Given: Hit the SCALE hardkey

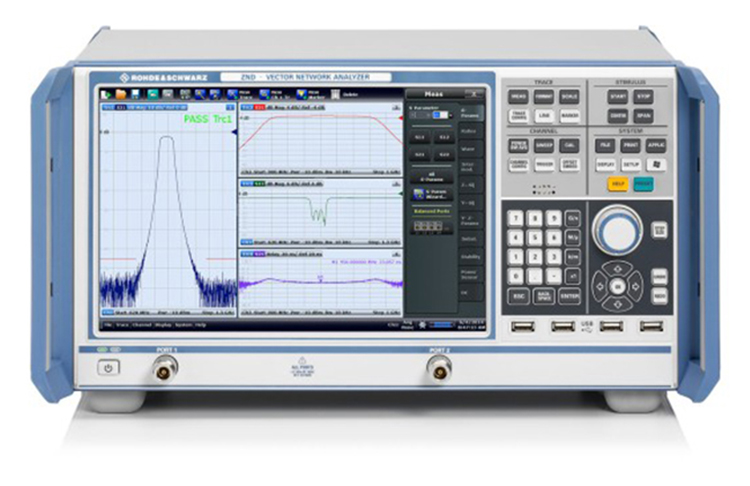Looking at the screenshot, I should coord(569,97).
